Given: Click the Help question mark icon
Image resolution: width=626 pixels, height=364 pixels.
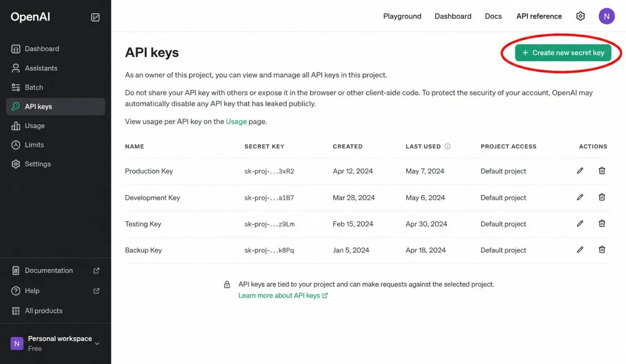Looking at the screenshot, I should pyautogui.click(x=16, y=291).
